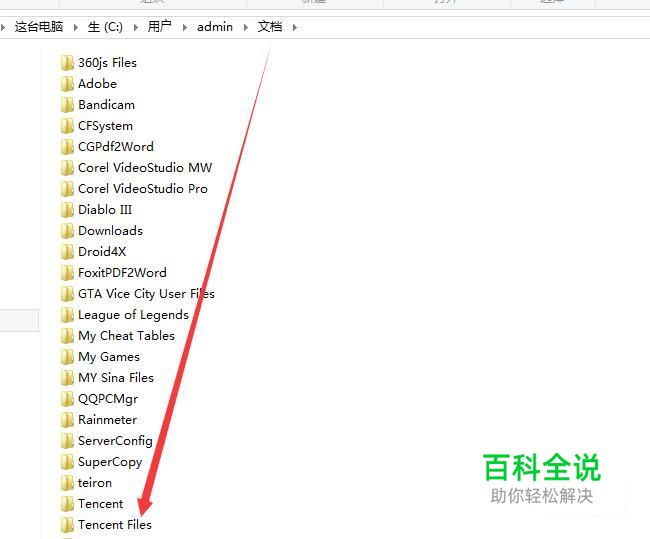Select the "CFSystem" folder name
This screenshot has width=650, height=539.
pos(106,126)
